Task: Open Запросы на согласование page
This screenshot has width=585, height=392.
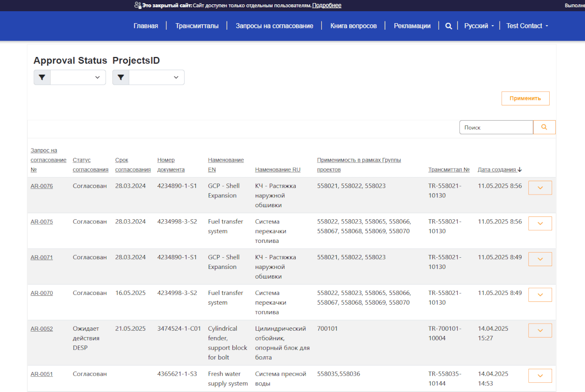Action: coord(274,26)
